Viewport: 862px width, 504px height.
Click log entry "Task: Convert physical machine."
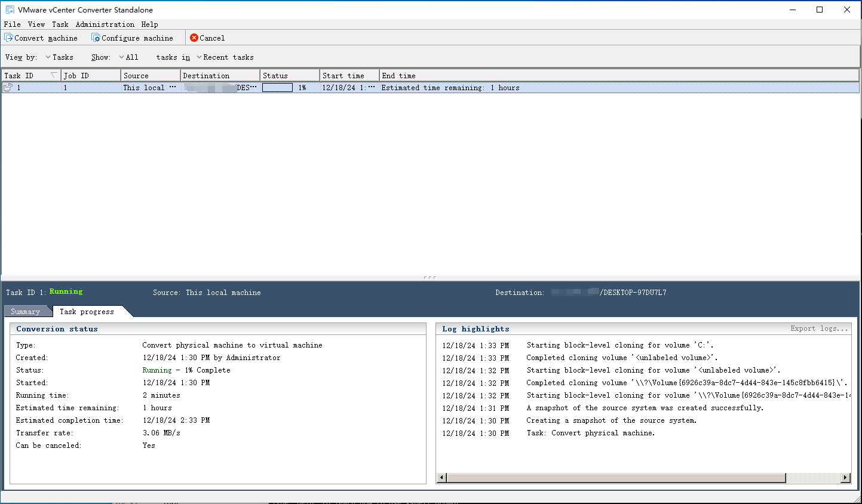590,433
